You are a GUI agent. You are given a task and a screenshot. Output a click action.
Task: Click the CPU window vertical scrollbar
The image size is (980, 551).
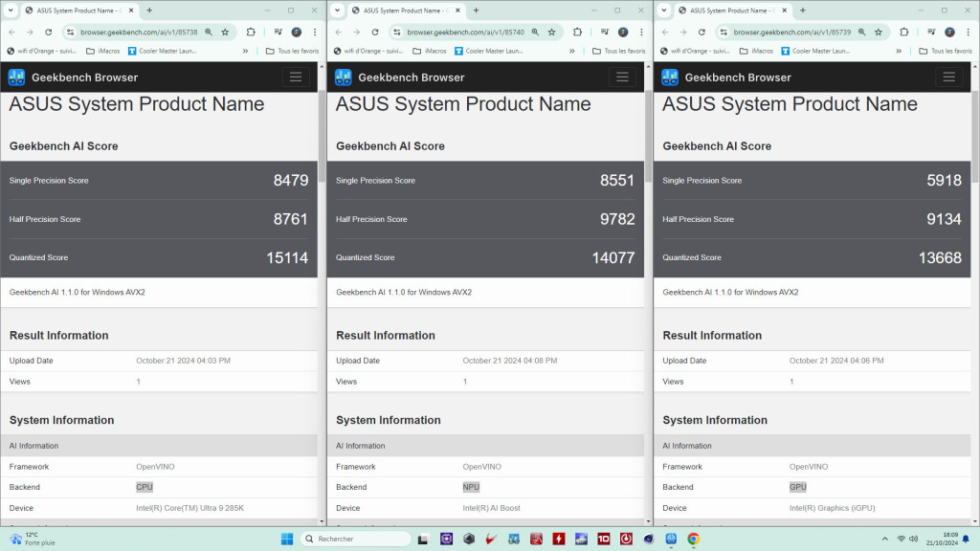click(322, 136)
